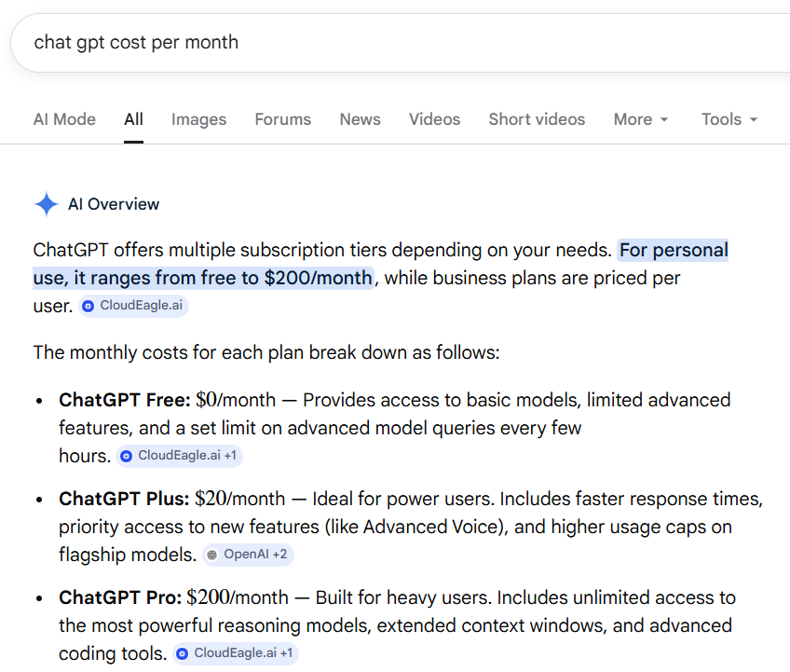Open the Images tab
This screenshot has width=790, height=672.
[199, 119]
